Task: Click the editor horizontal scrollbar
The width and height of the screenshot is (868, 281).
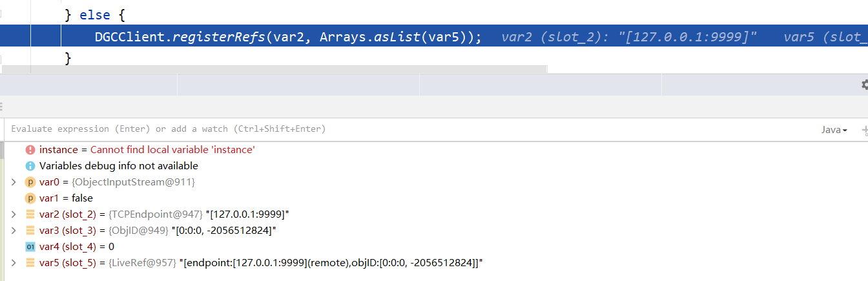Action: (274, 68)
